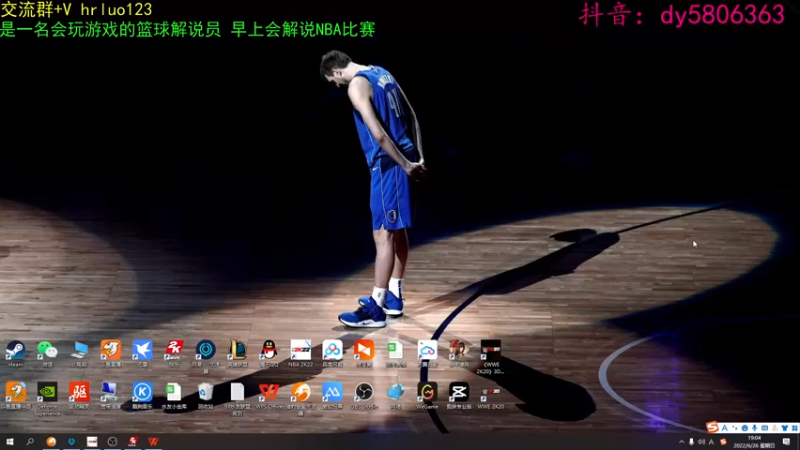Click the microphone icon in system tray
Viewport: 800px width, 450px height.
pyautogui.click(x=691, y=442)
